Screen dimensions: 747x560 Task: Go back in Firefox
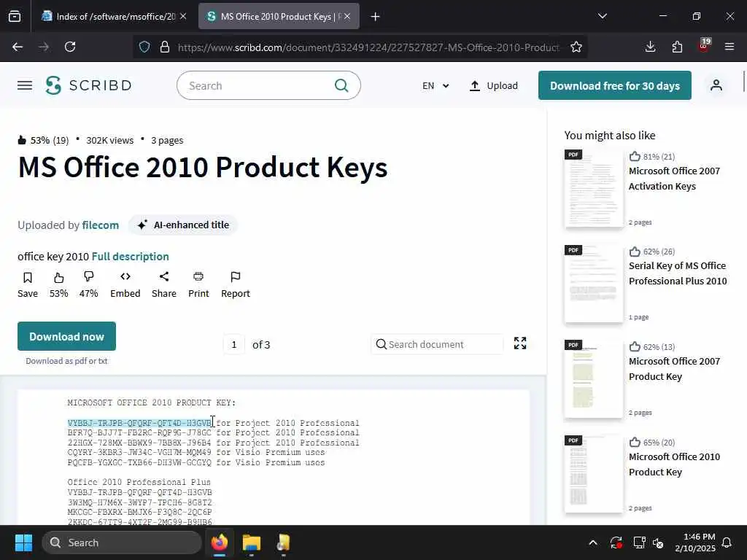click(x=18, y=47)
